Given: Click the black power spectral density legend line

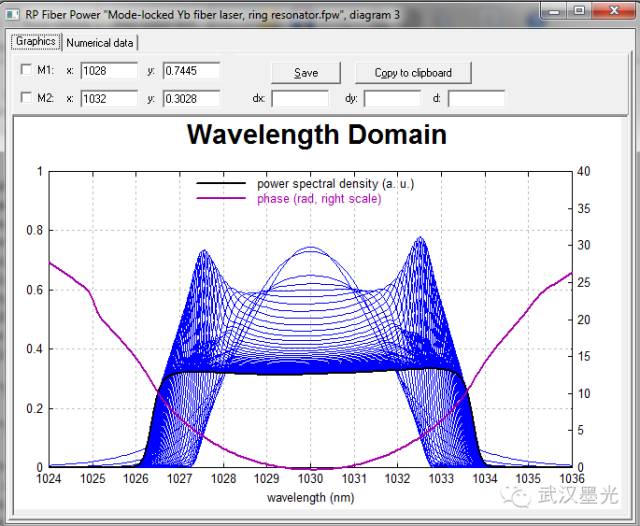Looking at the screenshot, I should click(x=221, y=184).
